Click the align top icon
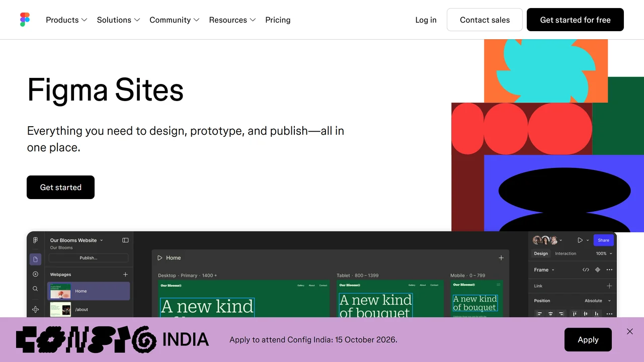Viewport: 644px width, 362px height. click(575, 314)
